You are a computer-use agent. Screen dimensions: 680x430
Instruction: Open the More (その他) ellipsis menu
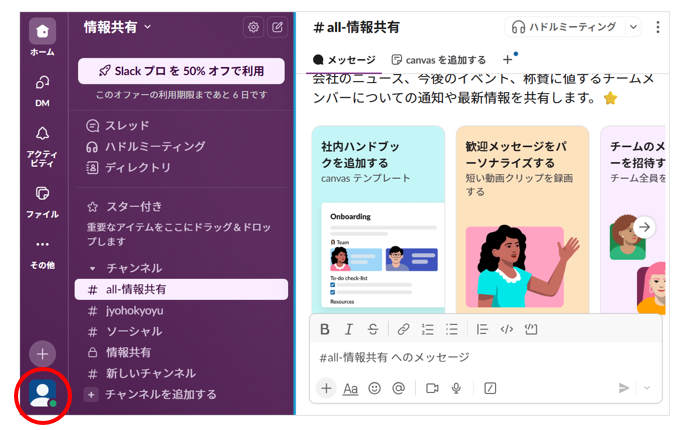42,244
